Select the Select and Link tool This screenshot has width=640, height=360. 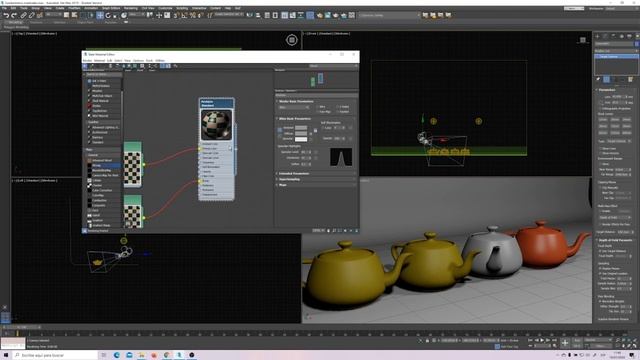(23, 16)
